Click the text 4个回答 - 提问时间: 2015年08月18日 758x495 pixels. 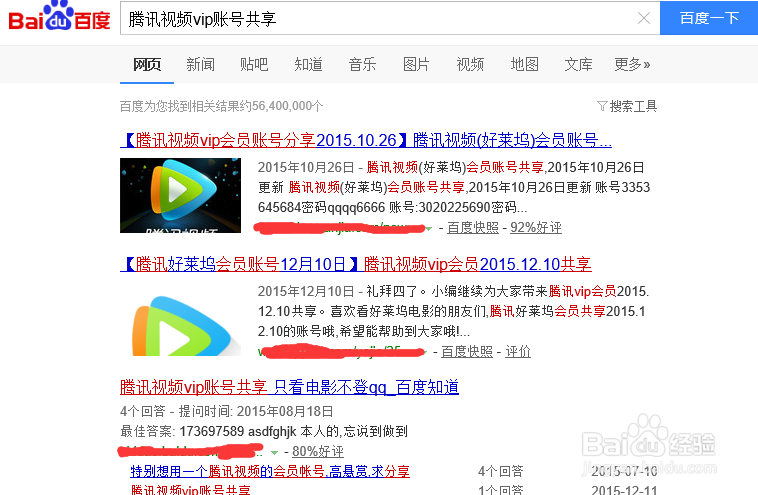tap(227, 411)
